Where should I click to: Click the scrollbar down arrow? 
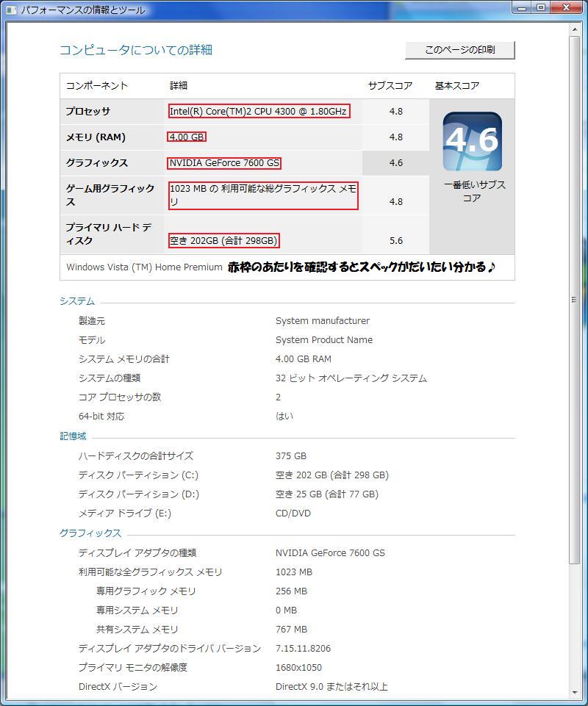pos(575,692)
